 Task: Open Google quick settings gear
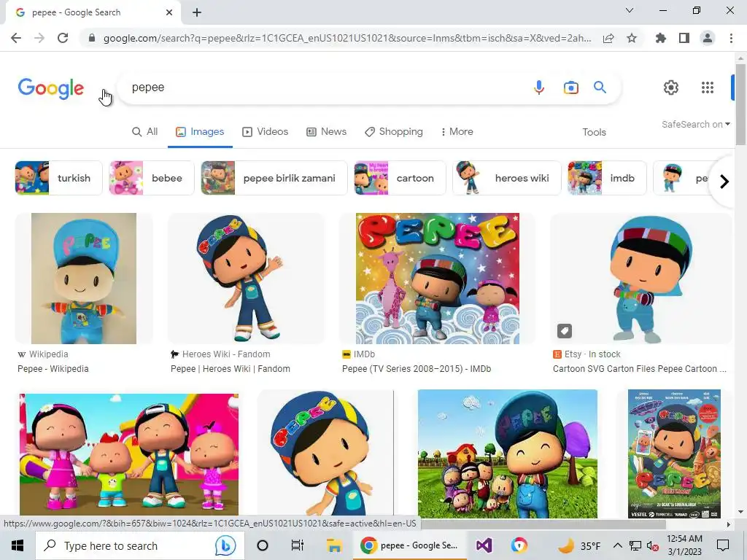pos(671,87)
